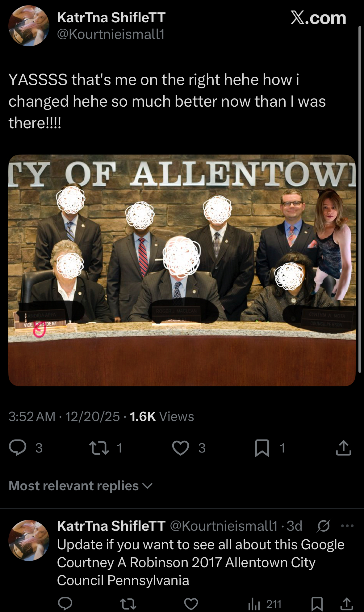Viewport: 364px width, 612px height.
Task: View analytics showing 211 on reply
Action: click(265, 604)
